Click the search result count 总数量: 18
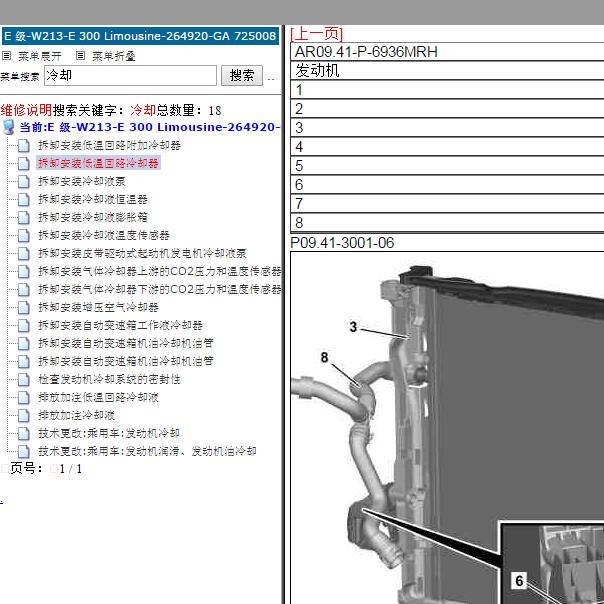This screenshot has width=604, height=604. click(189, 111)
